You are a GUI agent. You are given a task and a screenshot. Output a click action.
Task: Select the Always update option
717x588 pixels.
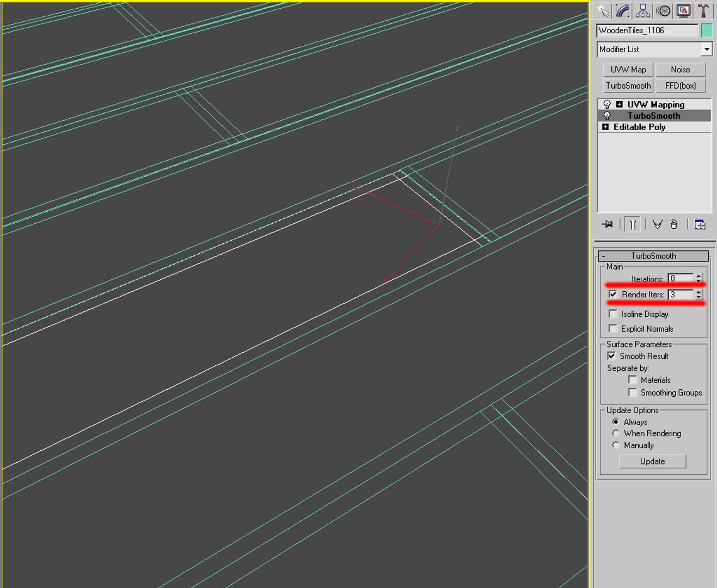tap(616, 422)
